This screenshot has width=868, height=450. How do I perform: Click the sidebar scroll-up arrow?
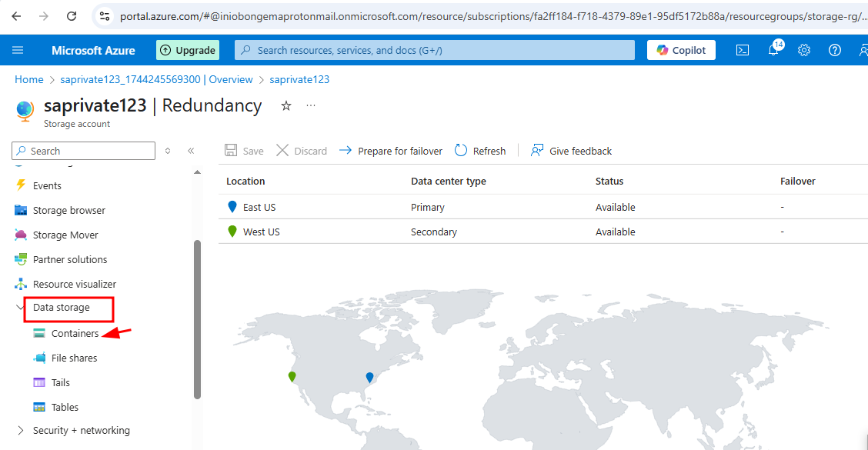pos(197,172)
